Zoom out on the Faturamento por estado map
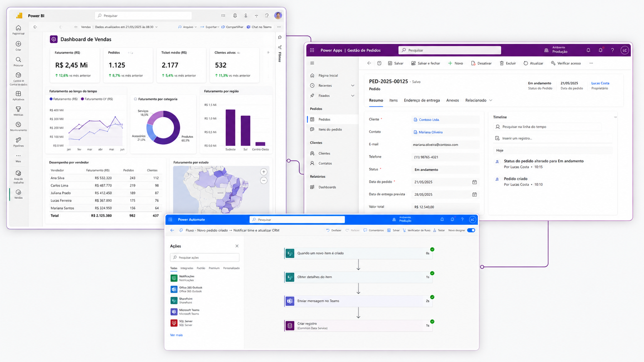 [x=263, y=180]
